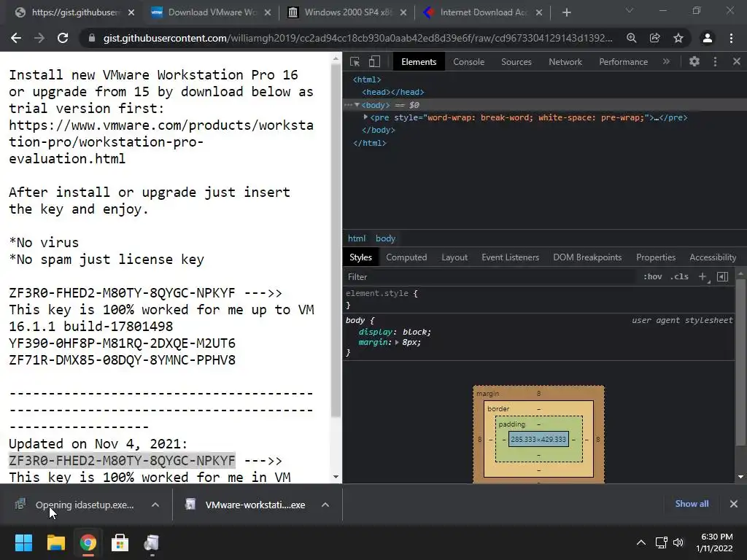
Task: Open VMware-workstation exe download options arrow
Action: pyautogui.click(x=325, y=505)
